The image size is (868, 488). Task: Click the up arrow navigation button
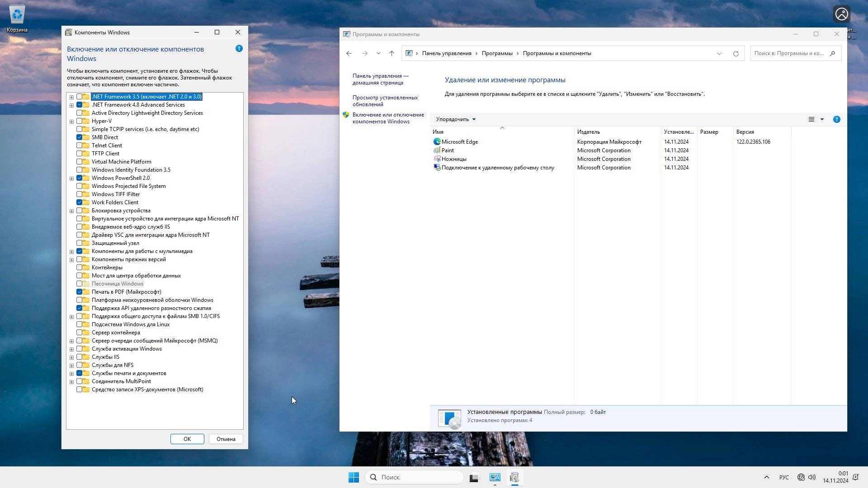pyautogui.click(x=392, y=53)
